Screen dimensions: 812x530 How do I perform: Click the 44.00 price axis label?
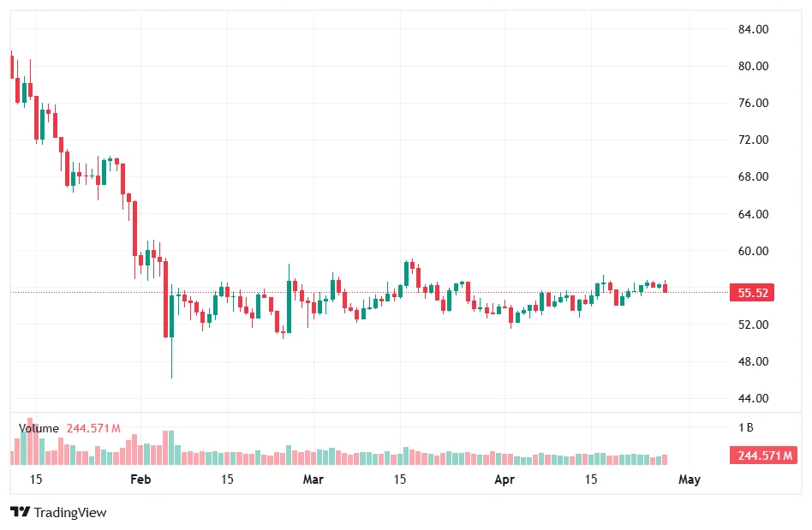click(x=753, y=399)
